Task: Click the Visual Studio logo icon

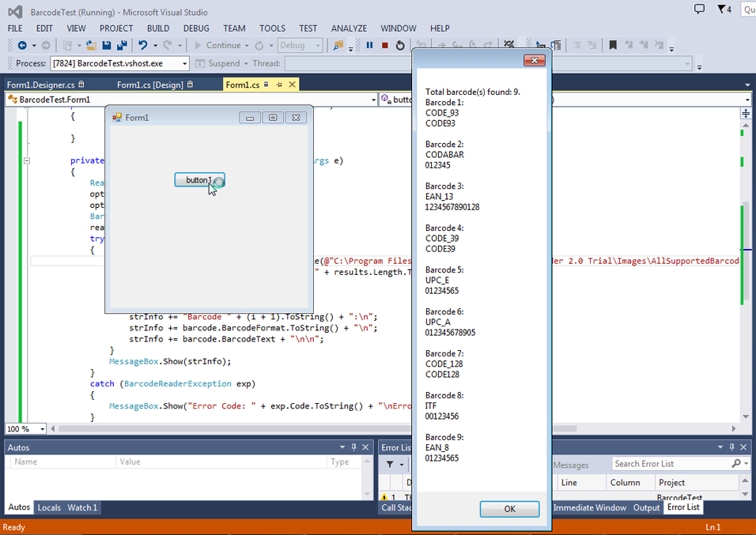Action: click(15, 12)
